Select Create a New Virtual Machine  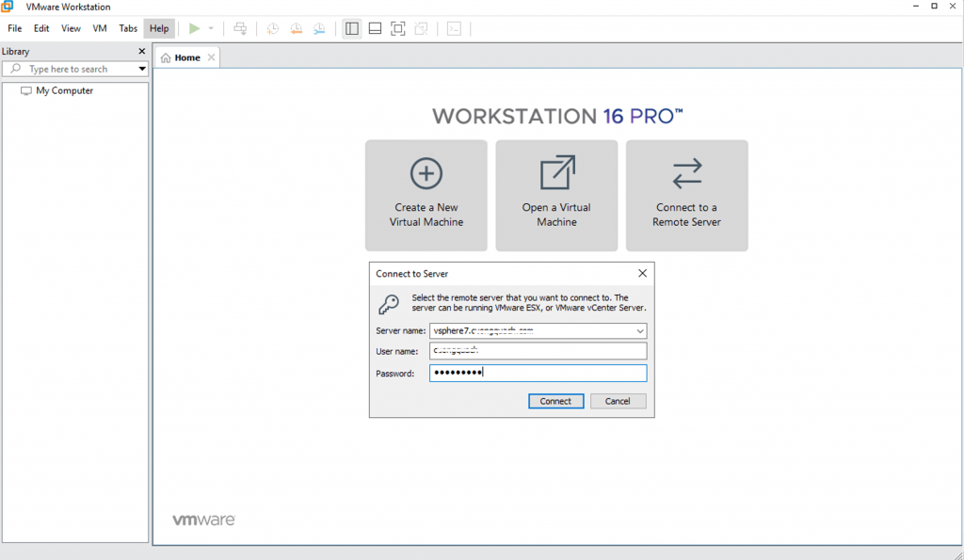[426, 195]
